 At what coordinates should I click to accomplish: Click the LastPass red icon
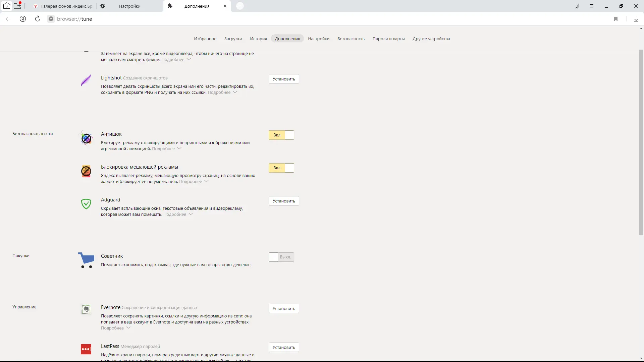pyautogui.click(x=86, y=349)
